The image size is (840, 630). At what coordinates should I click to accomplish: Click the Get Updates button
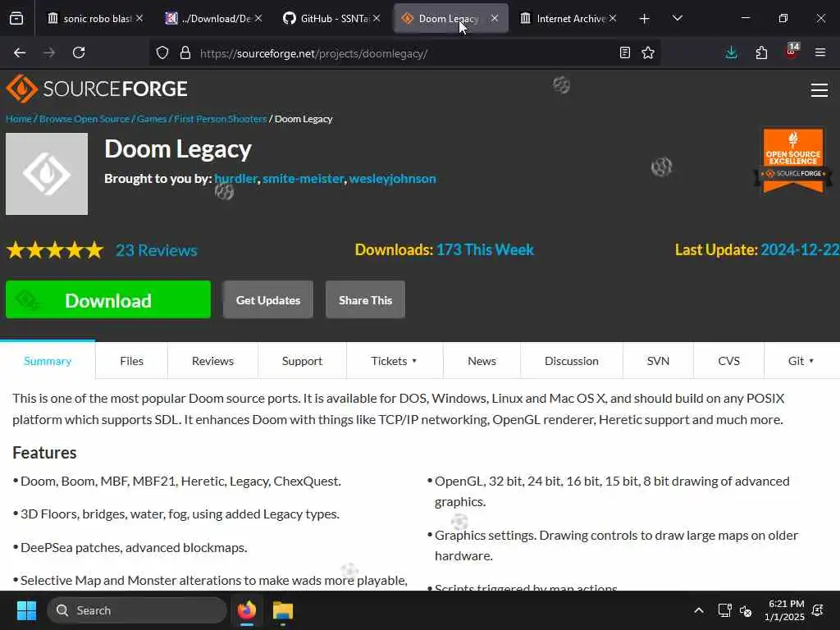click(268, 300)
